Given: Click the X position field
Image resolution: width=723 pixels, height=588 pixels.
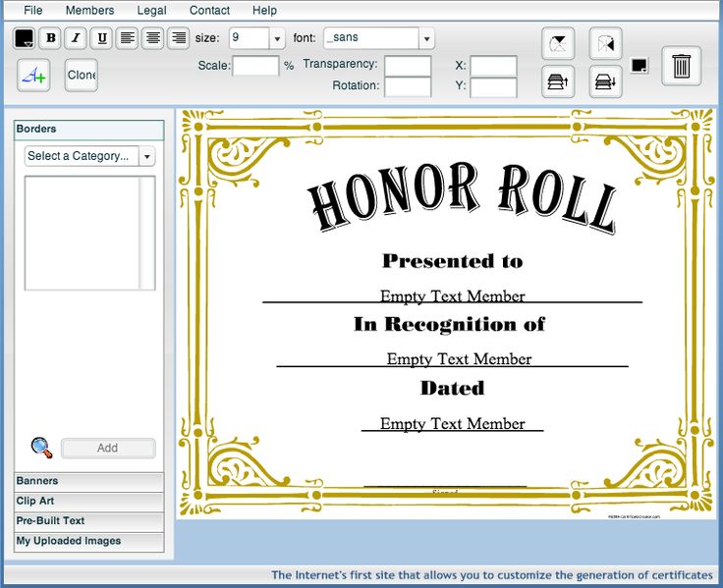Looking at the screenshot, I should [494, 66].
